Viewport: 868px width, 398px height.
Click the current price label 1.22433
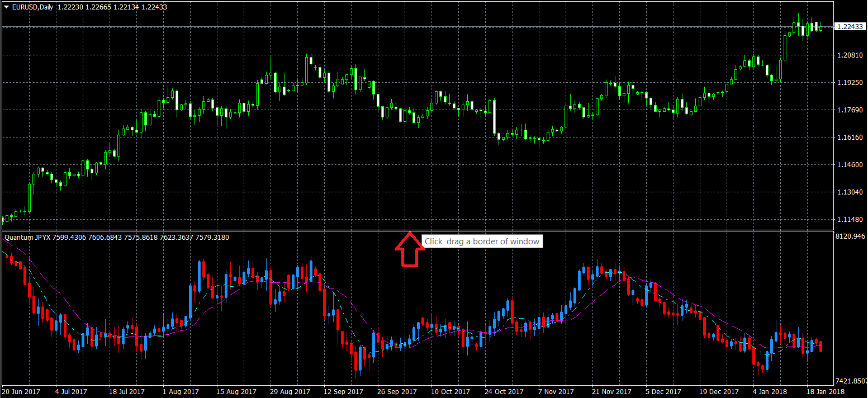850,27
